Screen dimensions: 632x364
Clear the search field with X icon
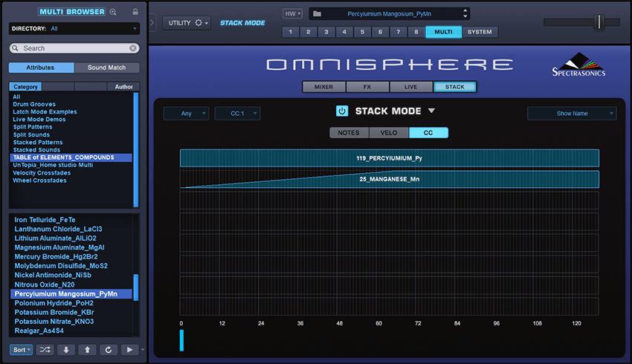pyautogui.click(x=133, y=48)
